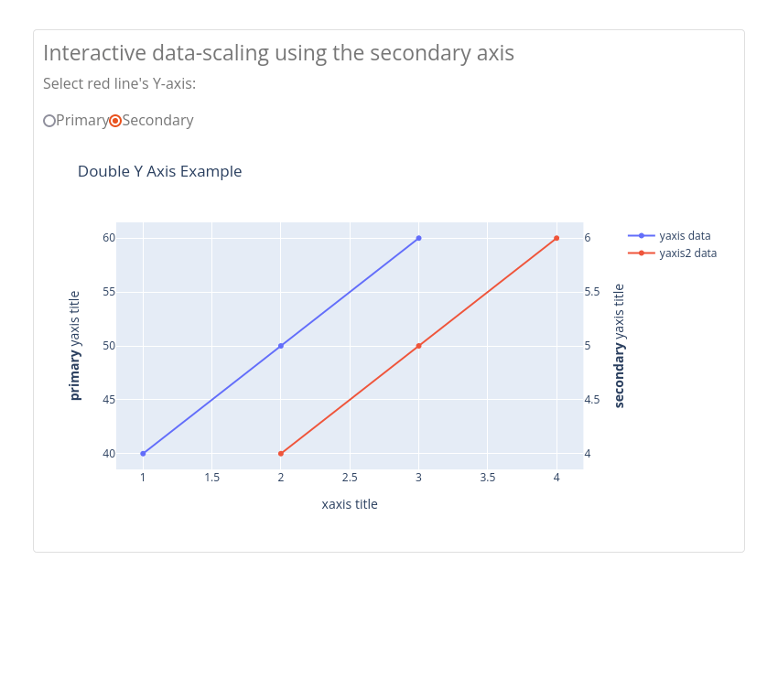Click the 3.5 tick label on x-axis

point(488,478)
